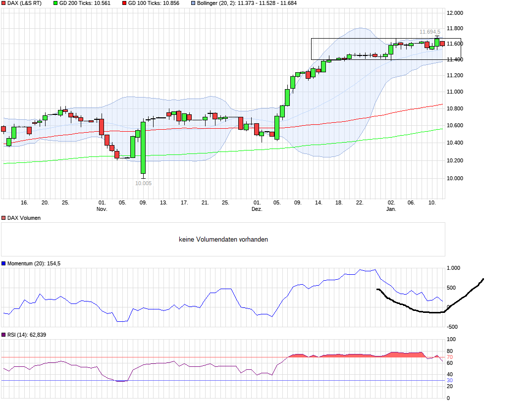Image resolution: width=532 pixels, height=403 pixels.
Task: Click the 10.005 low price annotation
Action: [143, 183]
